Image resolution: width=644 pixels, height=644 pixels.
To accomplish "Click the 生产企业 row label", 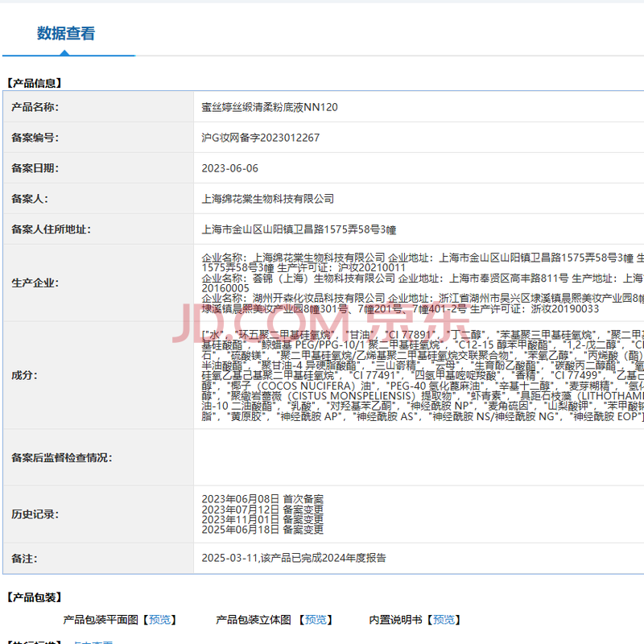I will (35, 283).
